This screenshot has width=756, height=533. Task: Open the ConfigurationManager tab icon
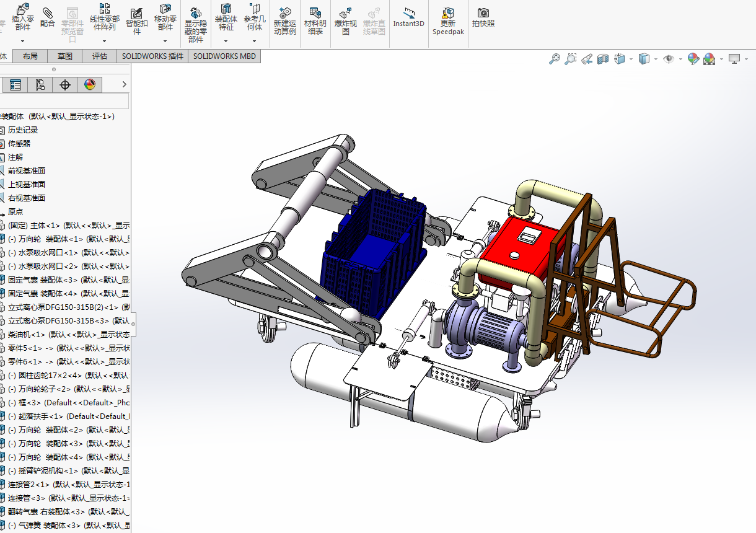[x=40, y=85]
